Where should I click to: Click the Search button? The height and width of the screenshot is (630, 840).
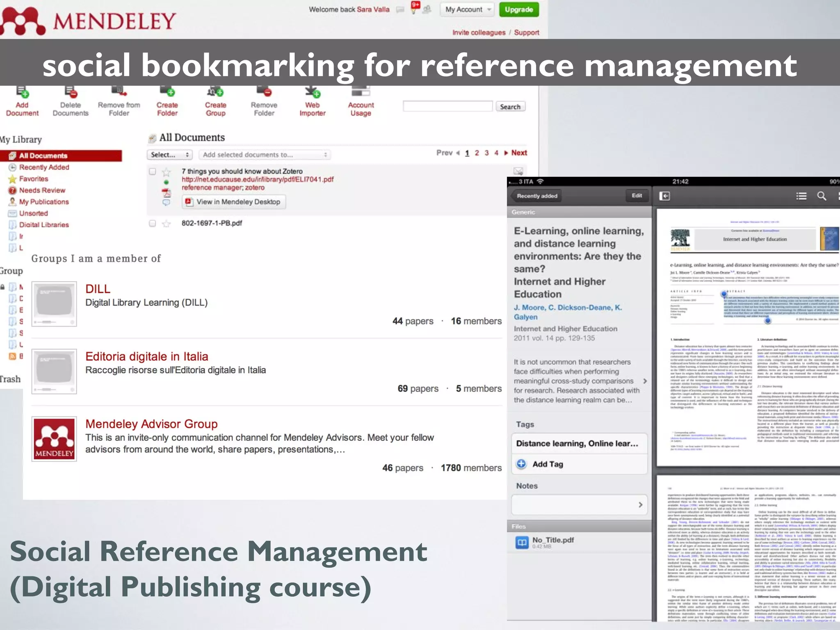(x=510, y=107)
